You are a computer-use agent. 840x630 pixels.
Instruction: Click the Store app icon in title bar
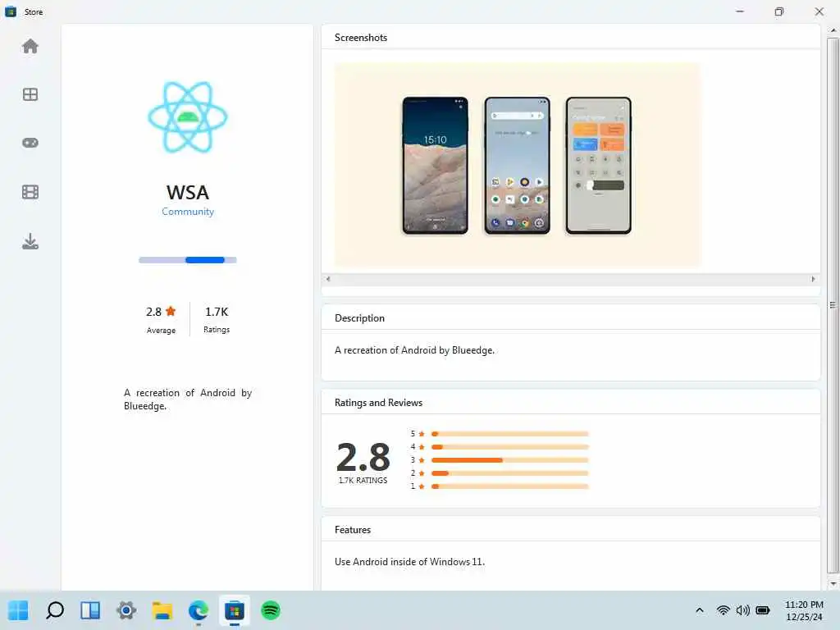[x=11, y=11]
